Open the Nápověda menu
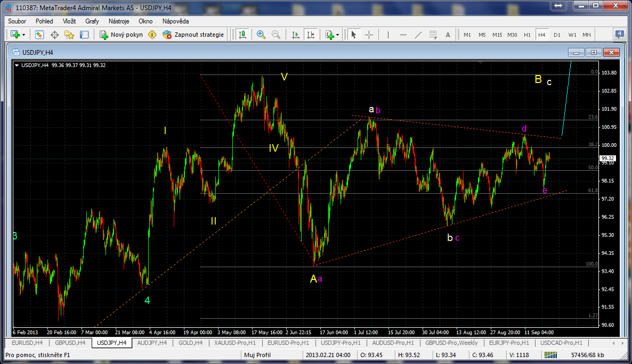Screen dimensions: 632x364 pos(176,21)
